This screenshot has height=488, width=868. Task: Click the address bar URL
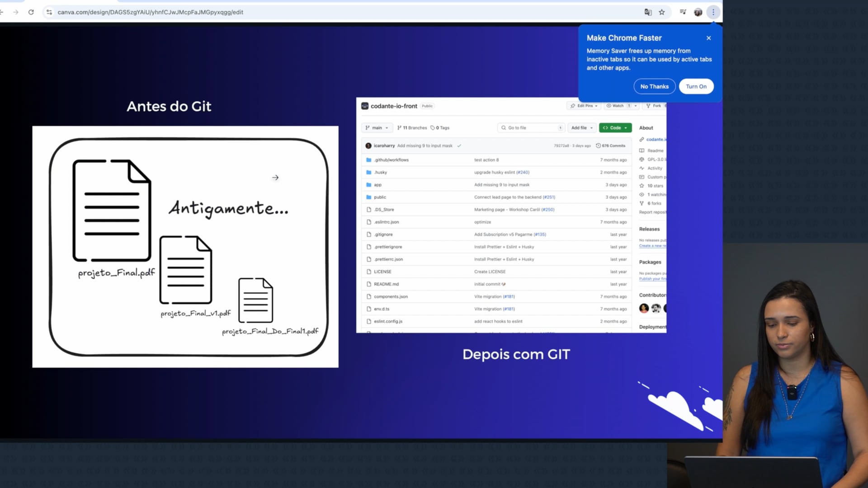151,12
